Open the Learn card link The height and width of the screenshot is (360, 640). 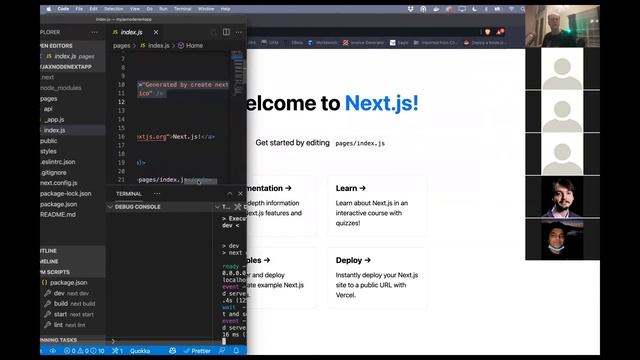pos(377,206)
